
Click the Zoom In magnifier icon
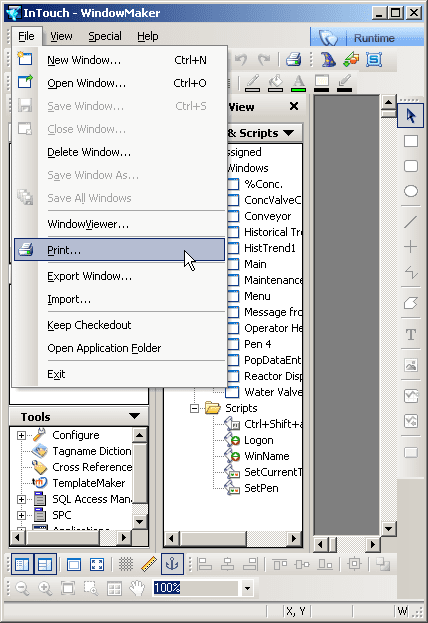[x=45, y=588]
